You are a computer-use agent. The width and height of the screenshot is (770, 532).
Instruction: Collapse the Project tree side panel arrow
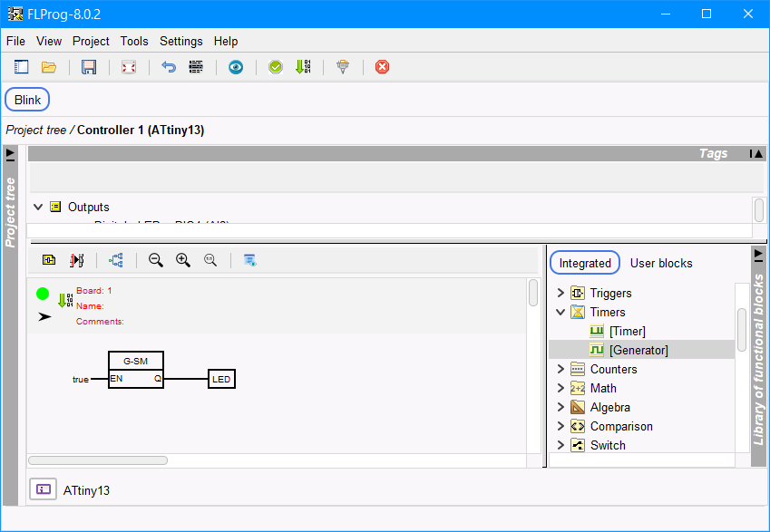[x=11, y=155]
